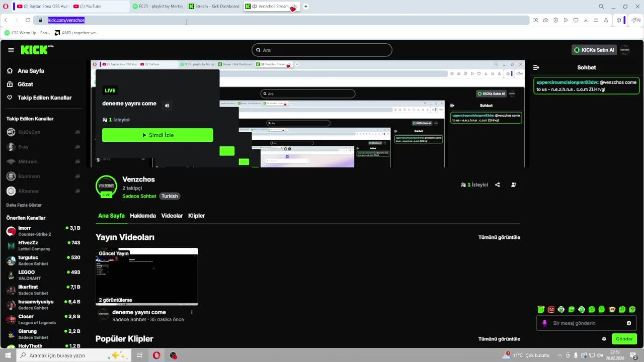The height and width of the screenshot is (362, 644).
Task: Switch to Stream - Kick Dashboard browser tab
Action: pos(214,7)
